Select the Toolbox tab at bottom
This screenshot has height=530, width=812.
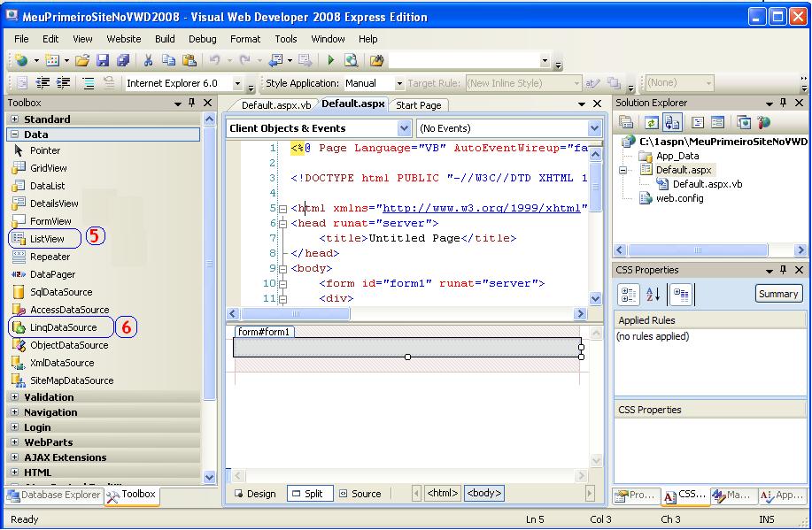pyautogui.click(x=132, y=495)
